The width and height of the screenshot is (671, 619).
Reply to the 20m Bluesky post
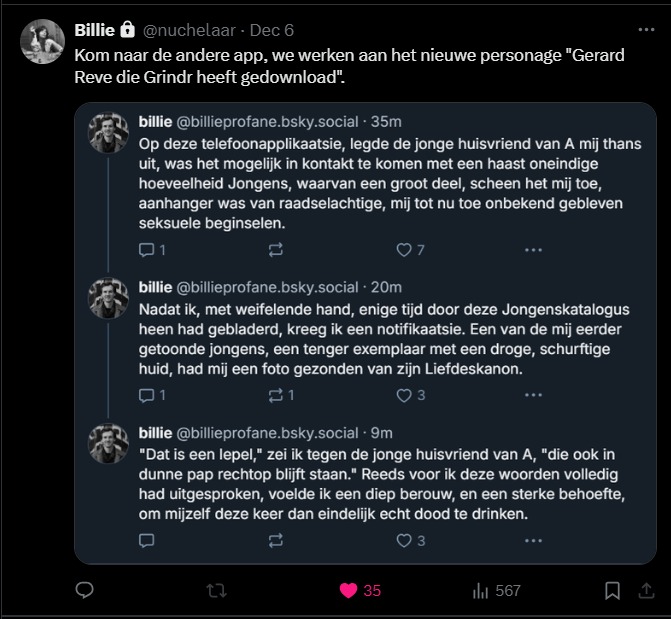point(147,395)
